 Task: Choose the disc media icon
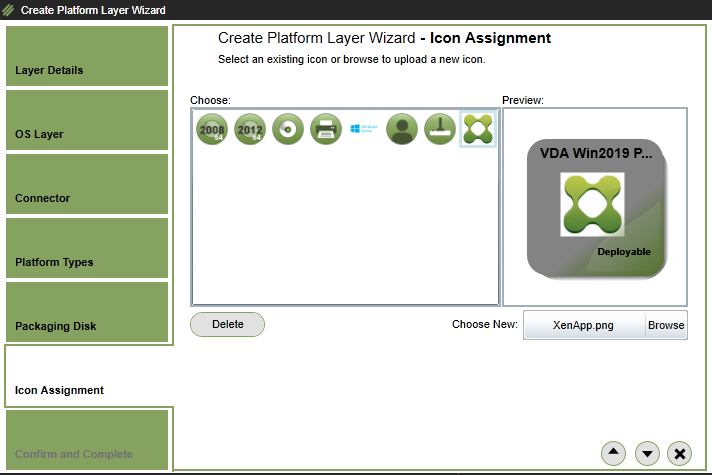coord(288,129)
